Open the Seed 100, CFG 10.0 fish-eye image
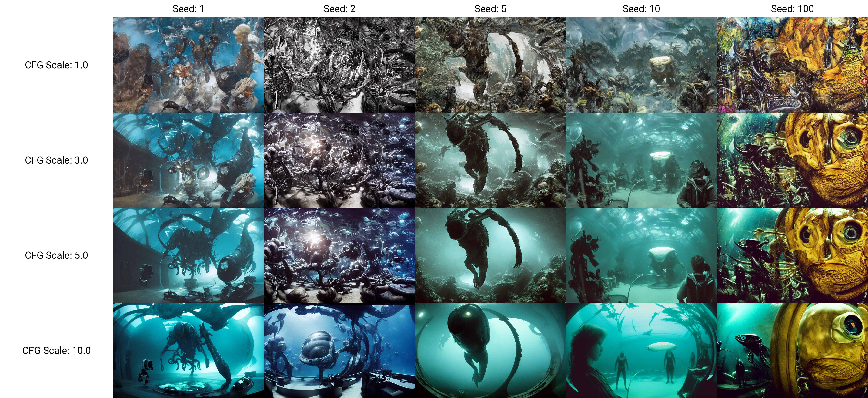This screenshot has width=868, height=398. pyautogui.click(x=792, y=350)
